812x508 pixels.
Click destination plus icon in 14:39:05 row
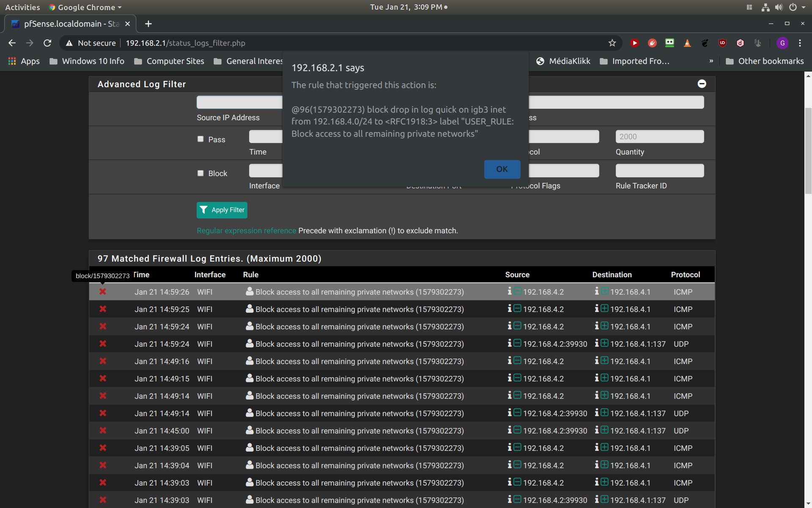[604, 447]
